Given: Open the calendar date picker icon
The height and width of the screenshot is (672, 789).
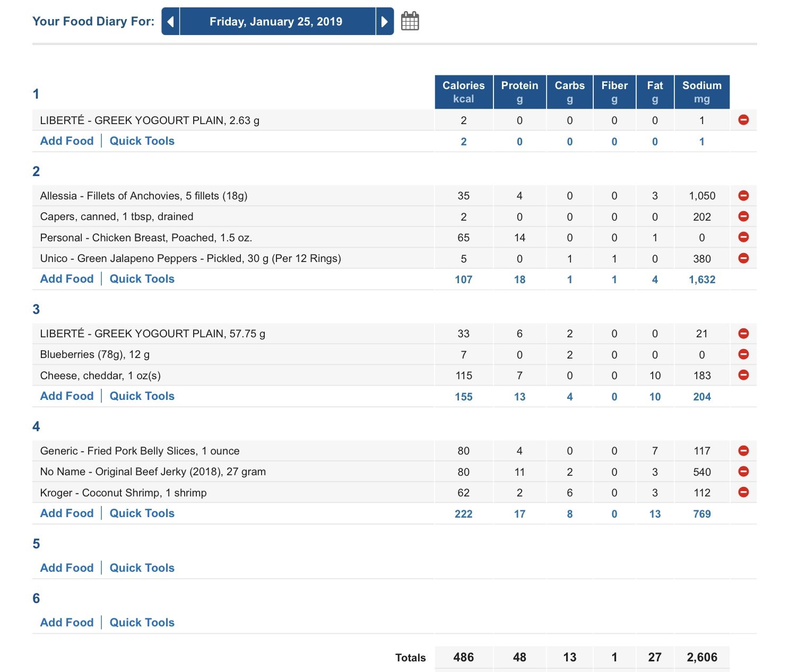Looking at the screenshot, I should pos(410,21).
